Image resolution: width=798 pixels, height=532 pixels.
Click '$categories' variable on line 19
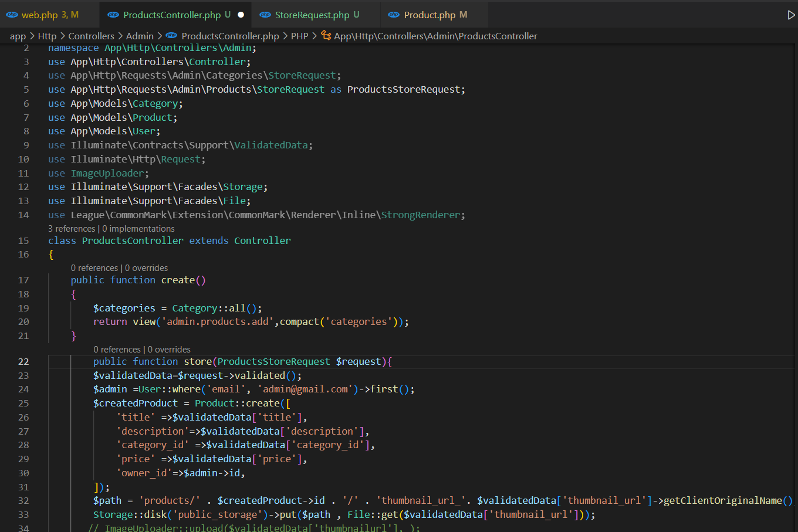coord(124,308)
